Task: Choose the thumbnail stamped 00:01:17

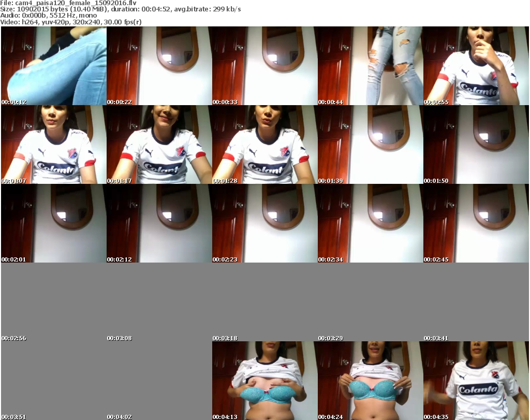Action: (x=159, y=144)
